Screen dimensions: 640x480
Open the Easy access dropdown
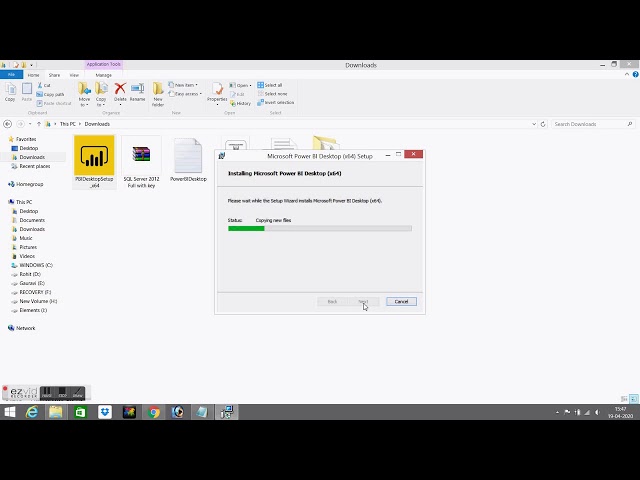[x=185, y=94]
